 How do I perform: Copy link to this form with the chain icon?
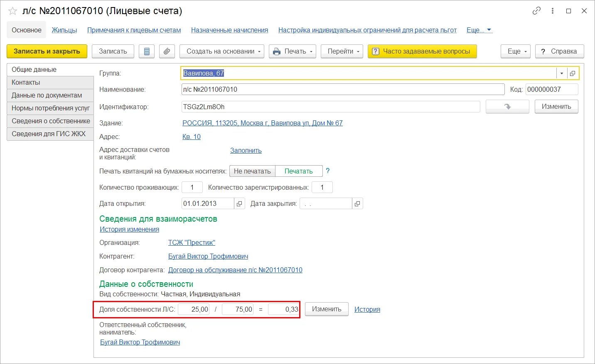tap(536, 11)
